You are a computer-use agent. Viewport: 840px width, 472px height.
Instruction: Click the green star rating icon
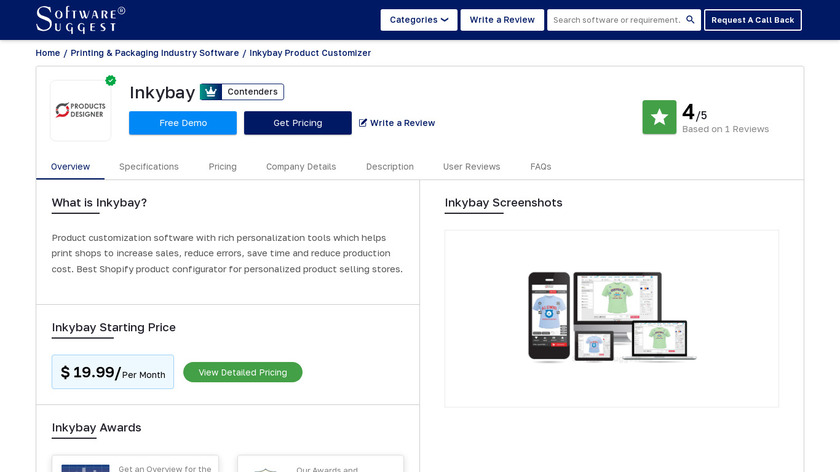659,117
